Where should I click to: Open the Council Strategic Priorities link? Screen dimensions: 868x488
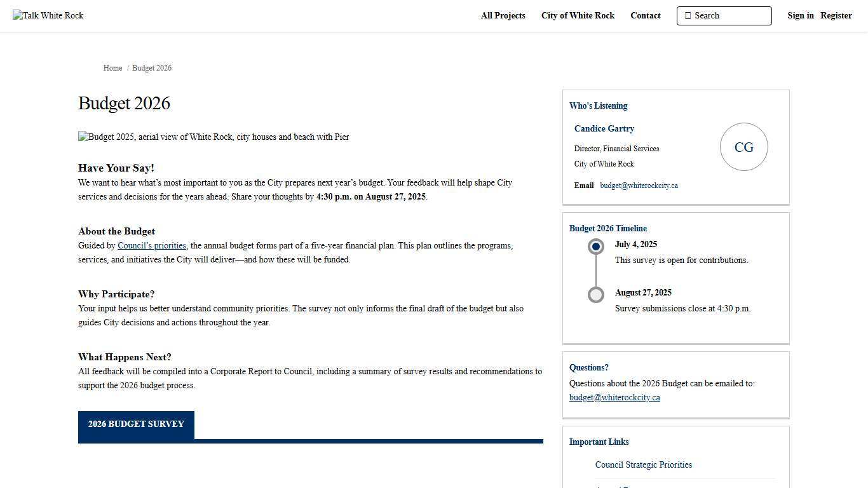click(x=643, y=465)
